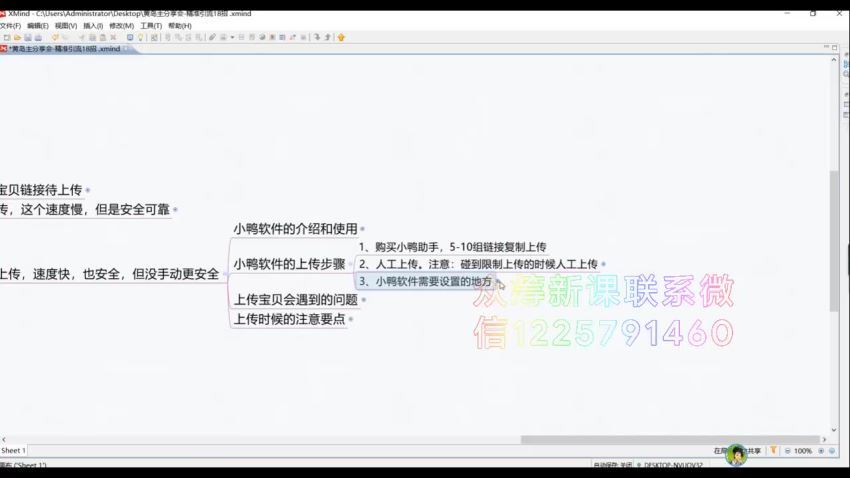Click the blue square icon left of lightbulb
850x478 pixels.
(130, 37)
